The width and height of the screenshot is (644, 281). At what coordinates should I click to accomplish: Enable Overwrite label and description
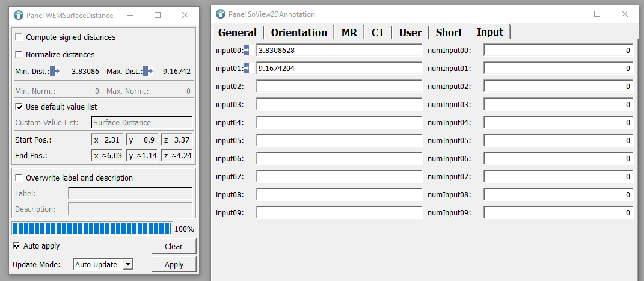pos(19,178)
